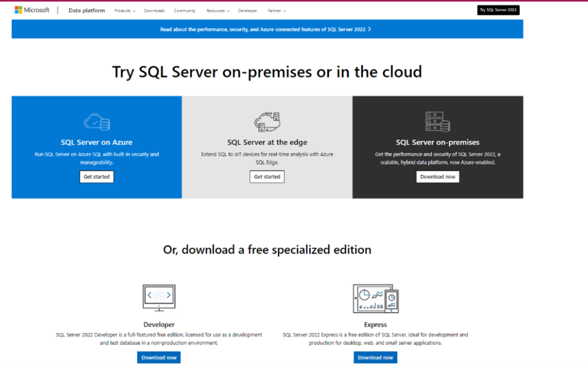Image resolution: width=588 pixels, height=367 pixels.
Task: Click Download now under Express edition
Action: coord(376,358)
